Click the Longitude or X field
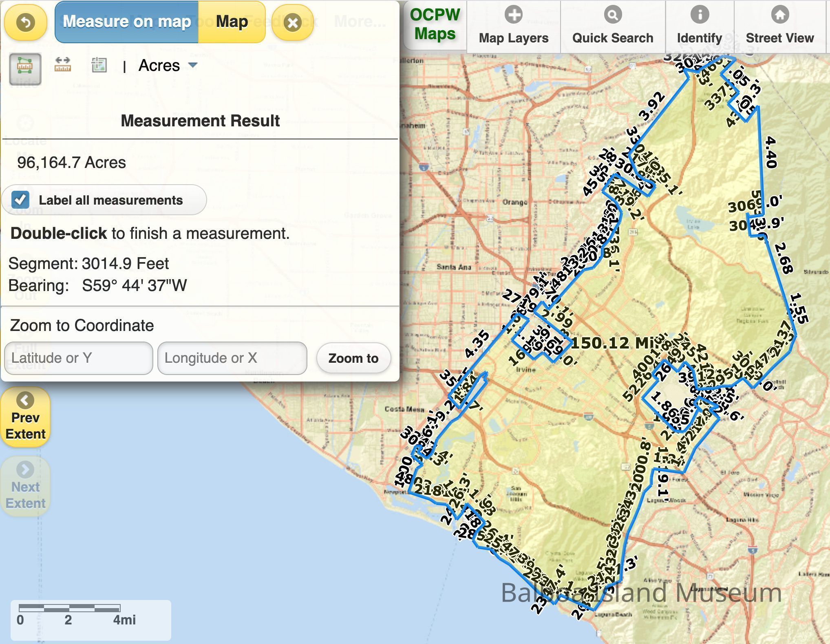Viewport: 830px width, 644px height. (232, 358)
